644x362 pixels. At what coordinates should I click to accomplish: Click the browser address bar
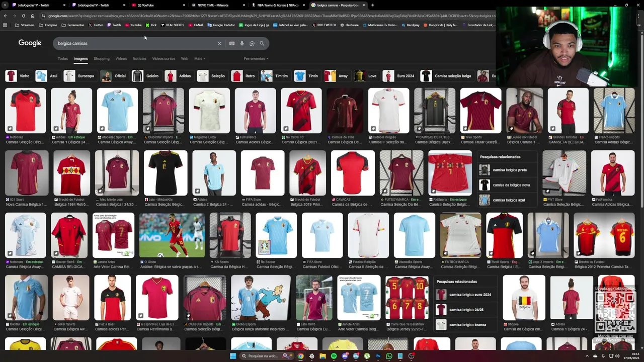click(267, 16)
